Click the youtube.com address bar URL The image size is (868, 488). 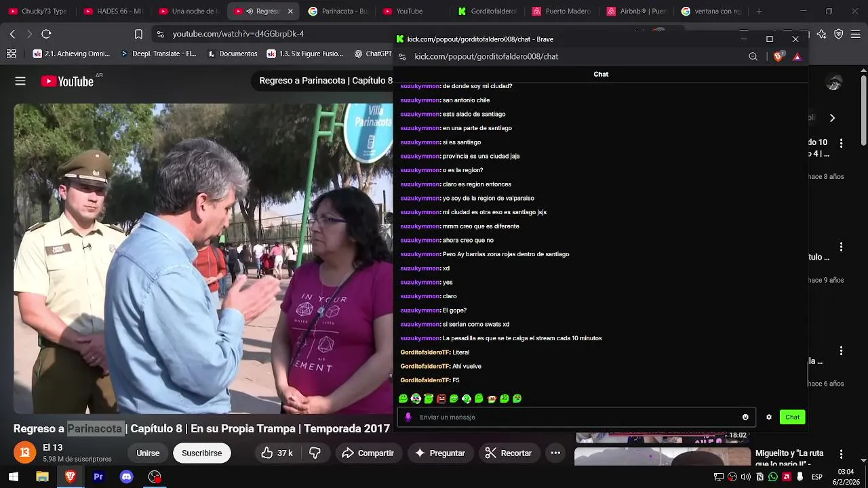238,34
